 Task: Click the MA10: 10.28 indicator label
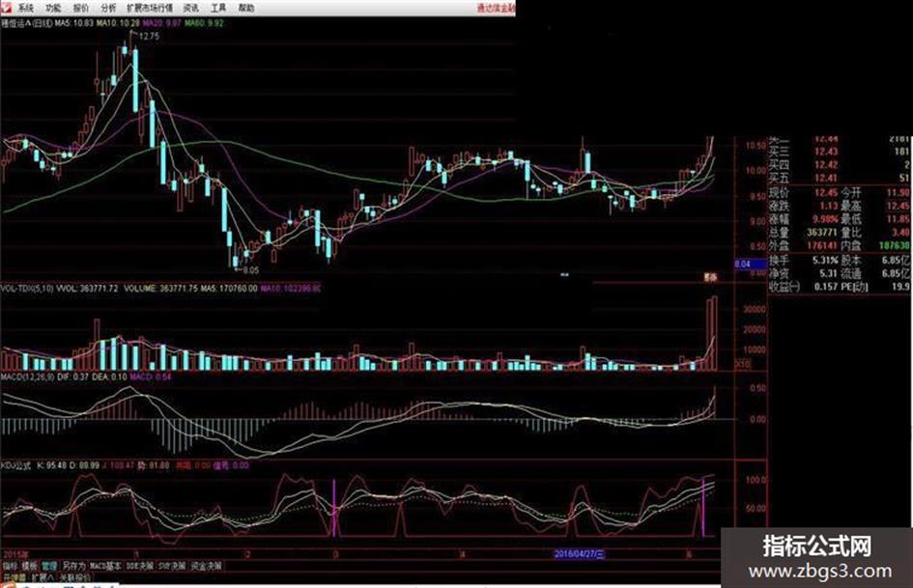point(118,23)
